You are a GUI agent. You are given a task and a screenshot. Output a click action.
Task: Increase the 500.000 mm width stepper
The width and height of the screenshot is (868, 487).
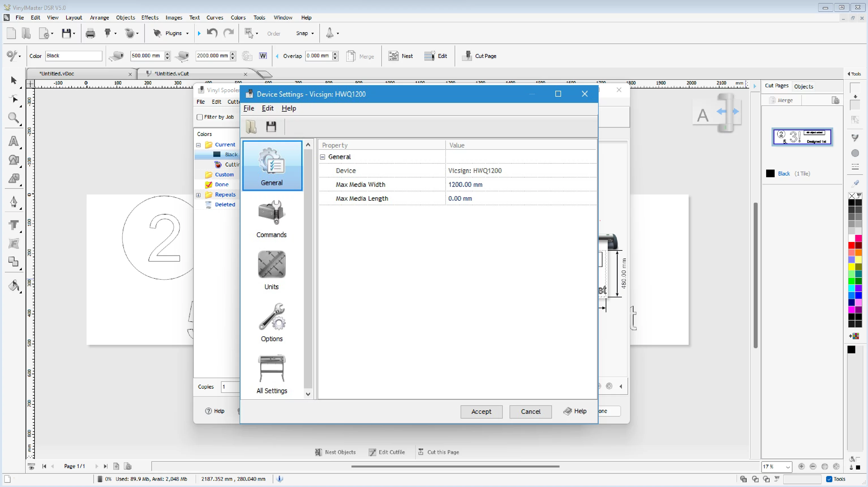(x=167, y=53)
